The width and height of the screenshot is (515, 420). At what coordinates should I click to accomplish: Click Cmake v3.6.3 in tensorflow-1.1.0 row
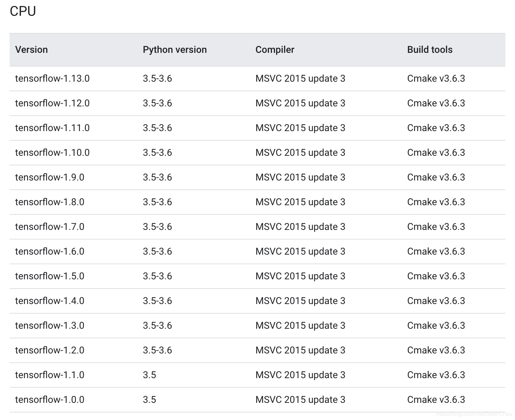coord(436,375)
